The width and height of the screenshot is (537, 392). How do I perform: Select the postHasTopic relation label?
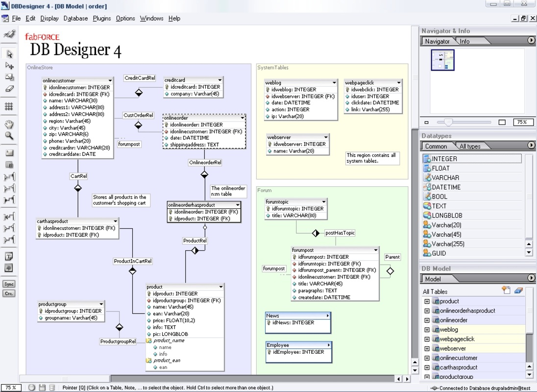pos(340,233)
